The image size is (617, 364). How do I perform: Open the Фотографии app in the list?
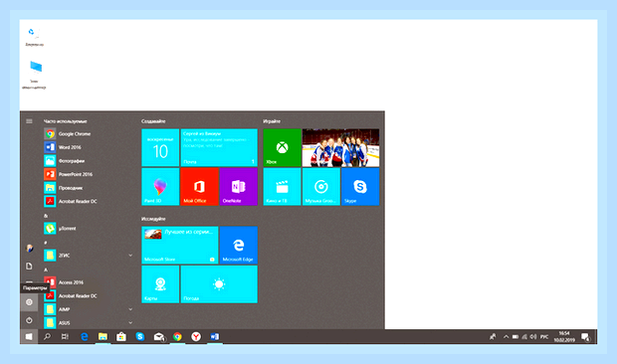89,161
